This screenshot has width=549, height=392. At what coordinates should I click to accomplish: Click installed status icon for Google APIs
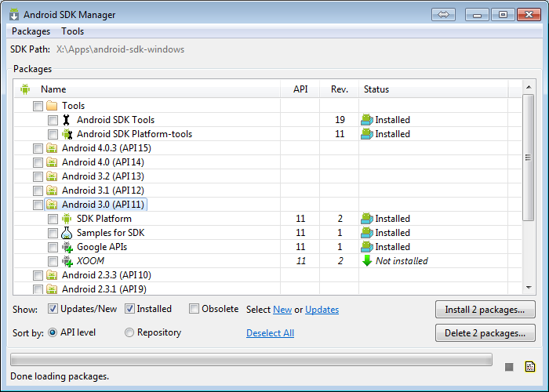pos(366,247)
